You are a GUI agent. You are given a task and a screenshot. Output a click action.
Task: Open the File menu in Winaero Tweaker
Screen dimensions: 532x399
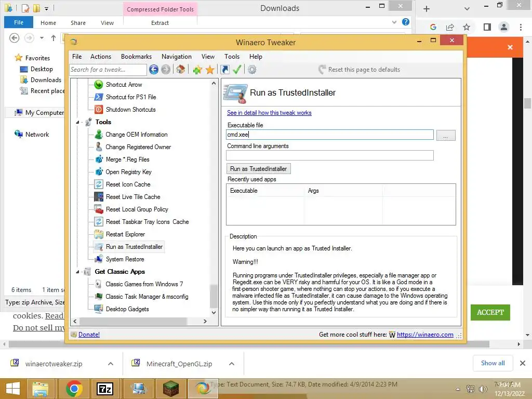(x=77, y=57)
